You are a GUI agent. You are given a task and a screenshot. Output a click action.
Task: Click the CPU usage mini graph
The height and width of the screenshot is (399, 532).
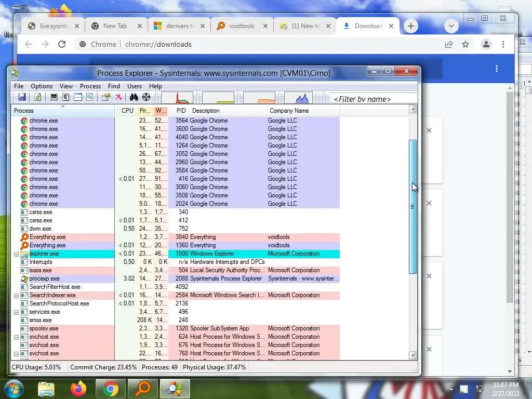pos(177,98)
